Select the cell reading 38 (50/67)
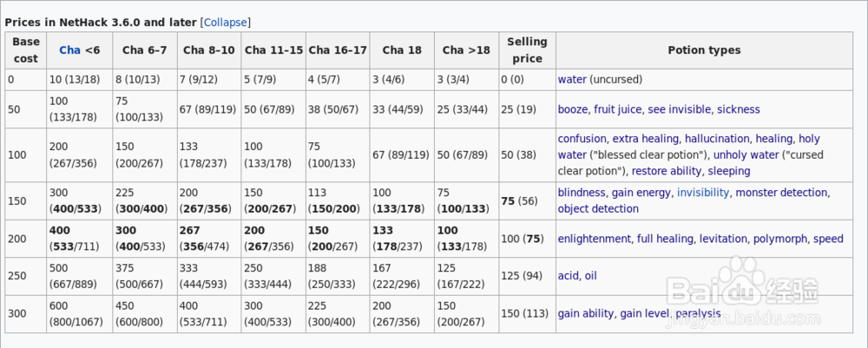 [x=338, y=109]
